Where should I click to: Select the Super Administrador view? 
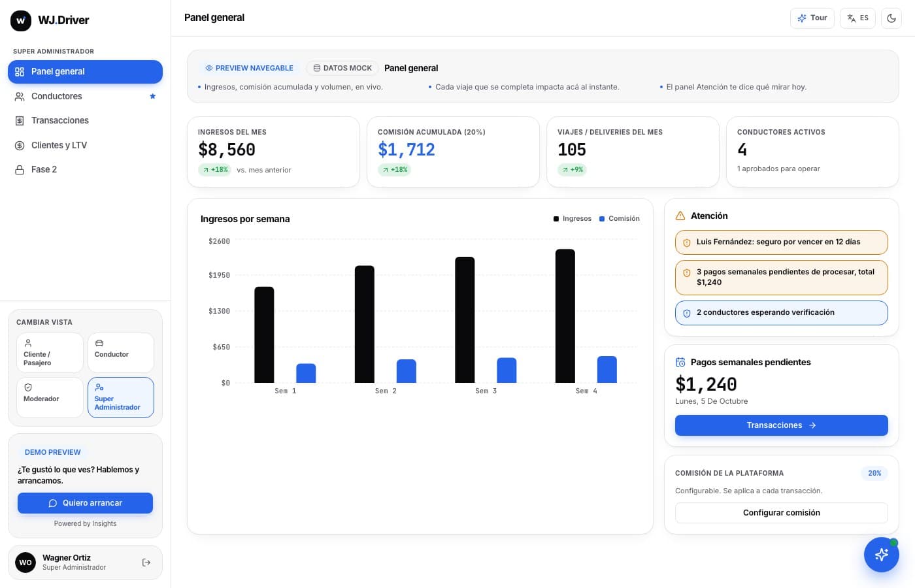tap(121, 397)
